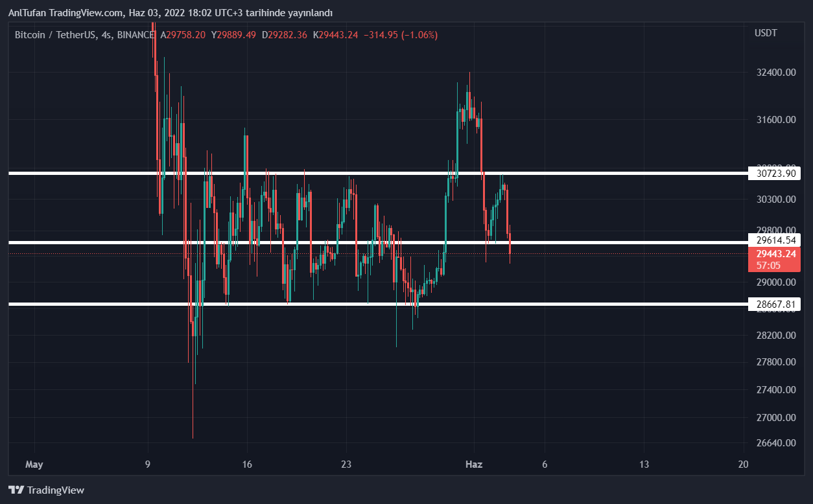Click the 32400.00 price axis label
Image resolution: width=813 pixels, height=504 pixels.
tap(775, 73)
